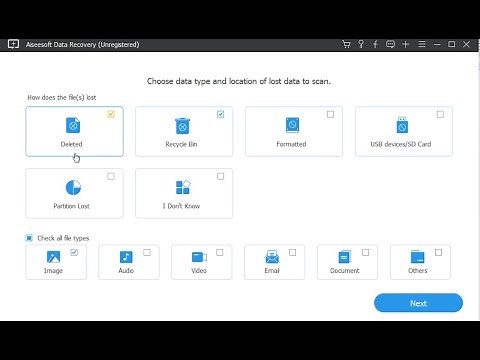Image resolution: width=480 pixels, height=360 pixels.
Task: Check the Formatted checkbox
Action: (330, 114)
